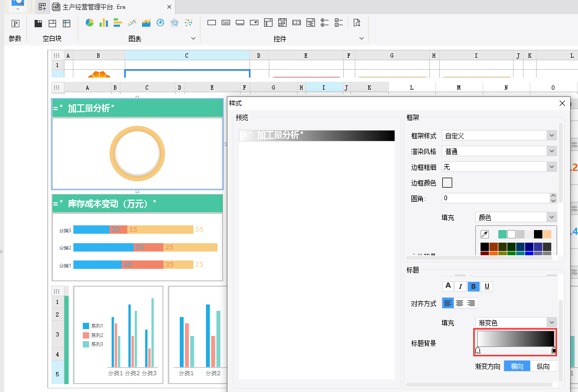The image size is (578, 392).
Task: Click the query/preview widget icon
Action: [x=356, y=23]
